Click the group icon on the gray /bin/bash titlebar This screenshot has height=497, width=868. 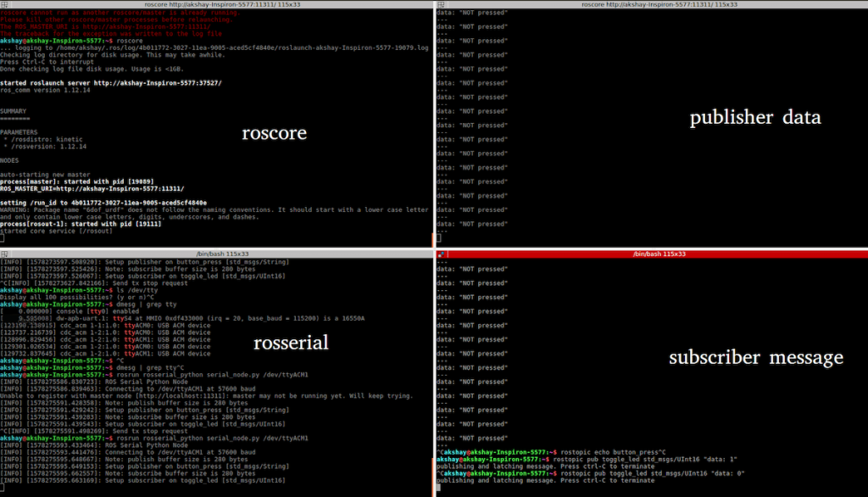[x=6, y=254]
